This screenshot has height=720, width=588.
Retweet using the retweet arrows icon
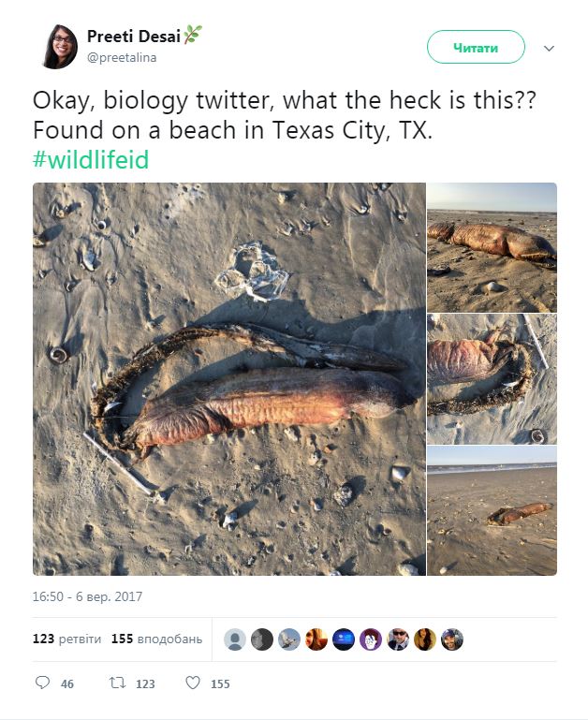click(x=117, y=683)
